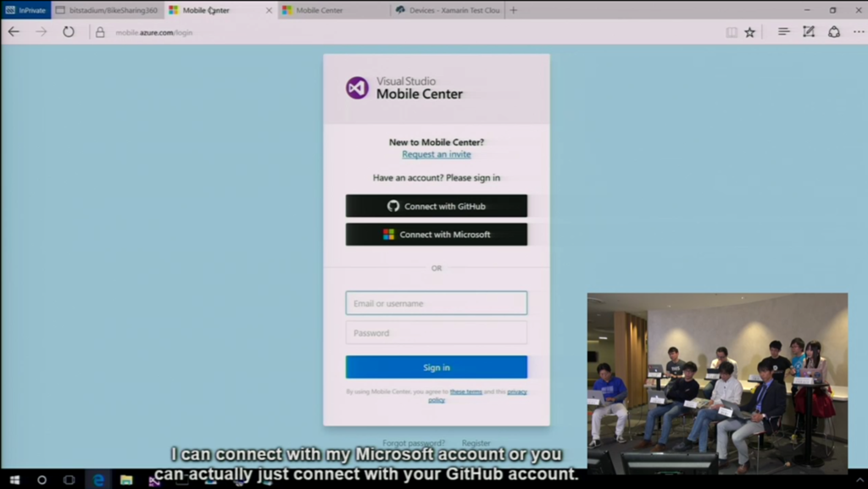Viewport: 868px width, 489px height.
Task: Open the privacy policy link
Action: (516, 392)
